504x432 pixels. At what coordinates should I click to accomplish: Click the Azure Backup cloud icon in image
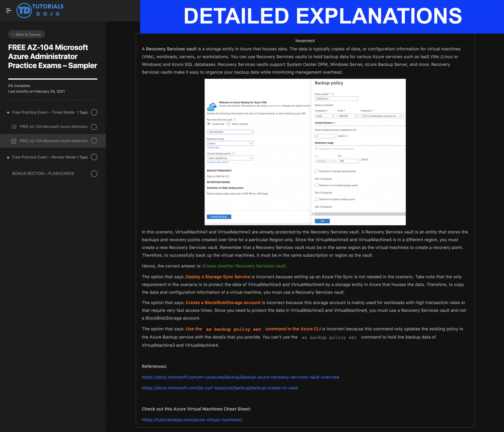click(212, 106)
